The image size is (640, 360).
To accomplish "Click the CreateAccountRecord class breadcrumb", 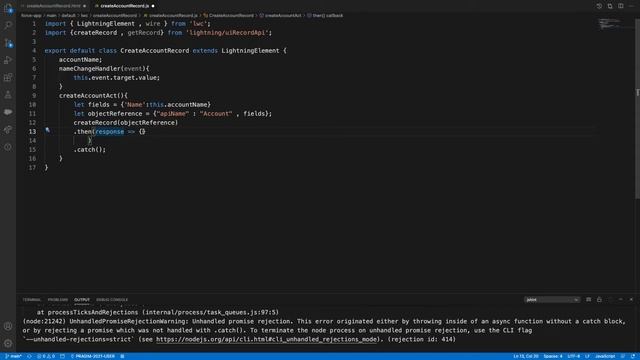I will coord(231,16).
